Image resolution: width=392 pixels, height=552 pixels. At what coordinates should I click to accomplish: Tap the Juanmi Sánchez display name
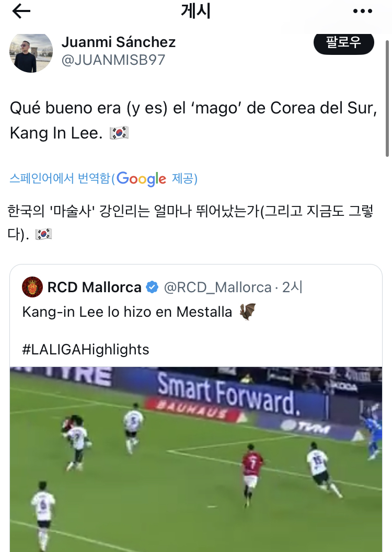(x=119, y=42)
